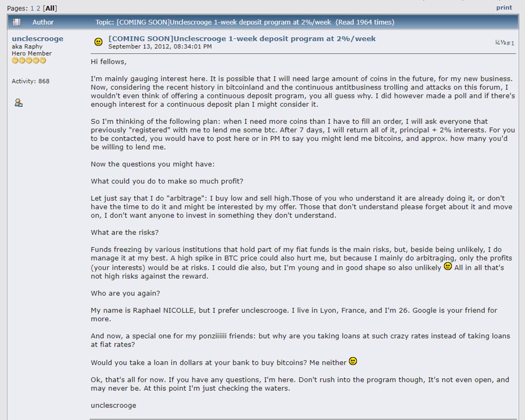This screenshot has width=525, height=420.
Task: Click the 'Activity: 868' text
Action: click(31, 81)
